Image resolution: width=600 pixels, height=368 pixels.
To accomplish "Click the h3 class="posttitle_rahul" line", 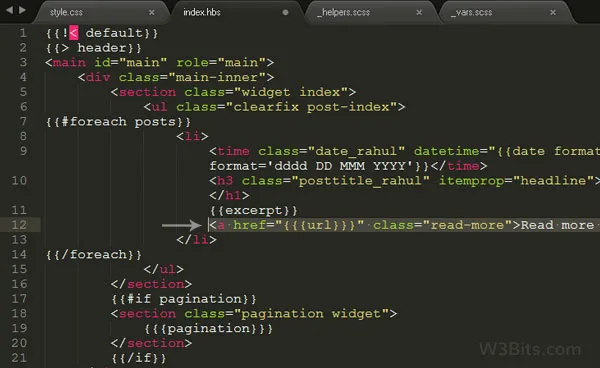I will 404,181.
